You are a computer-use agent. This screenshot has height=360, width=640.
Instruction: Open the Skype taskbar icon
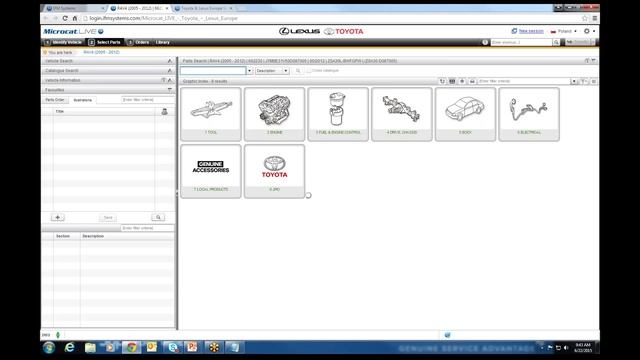173,347
